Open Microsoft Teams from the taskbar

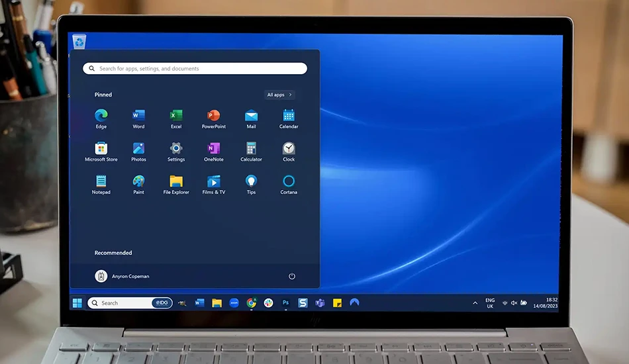(x=320, y=303)
